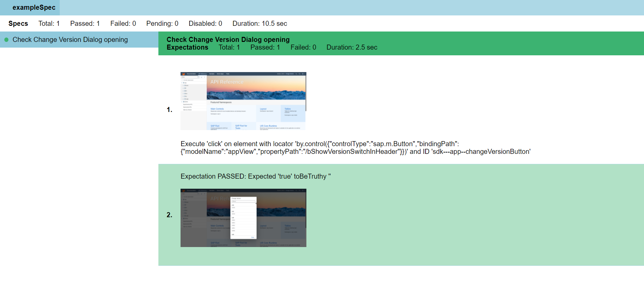The height and width of the screenshot is (301, 644).
Task: Click the Execute 'click' on element action text
Action: point(355,147)
